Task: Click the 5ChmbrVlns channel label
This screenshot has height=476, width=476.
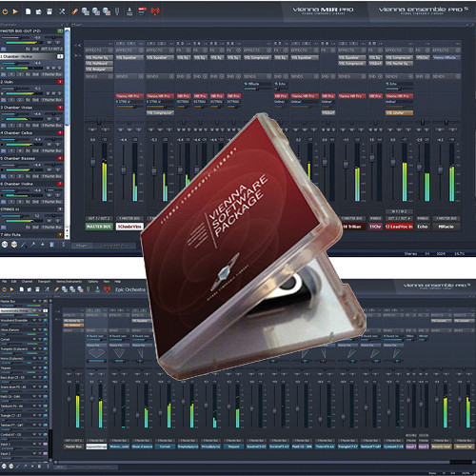Action: coord(129,227)
